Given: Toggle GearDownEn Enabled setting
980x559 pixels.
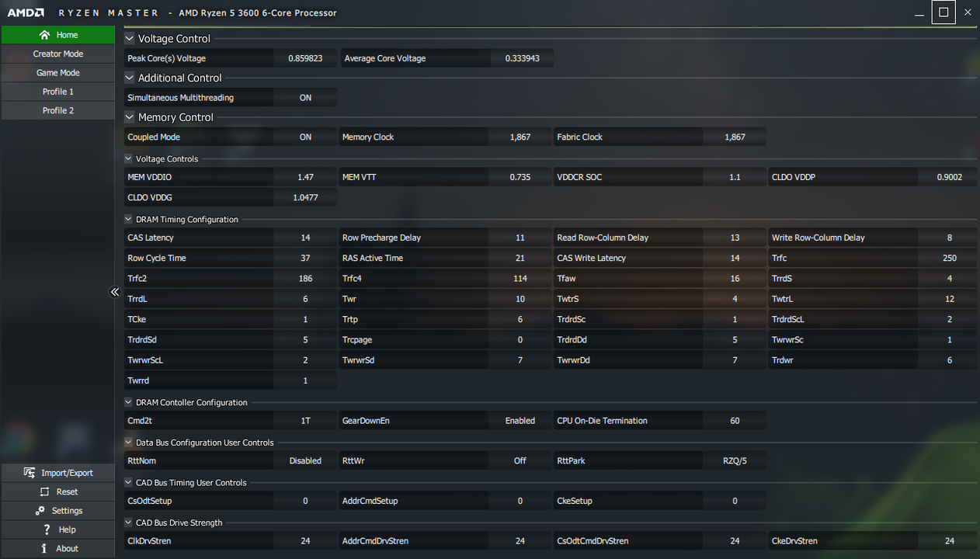Looking at the screenshot, I should pyautogui.click(x=520, y=421).
